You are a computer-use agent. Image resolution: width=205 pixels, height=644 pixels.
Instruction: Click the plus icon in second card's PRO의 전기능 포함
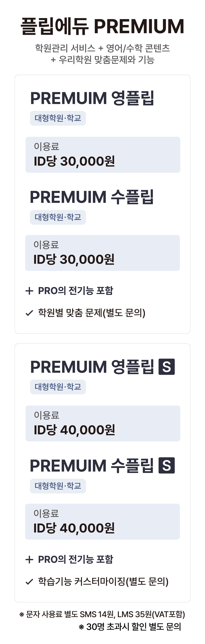click(x=29, y=559)
